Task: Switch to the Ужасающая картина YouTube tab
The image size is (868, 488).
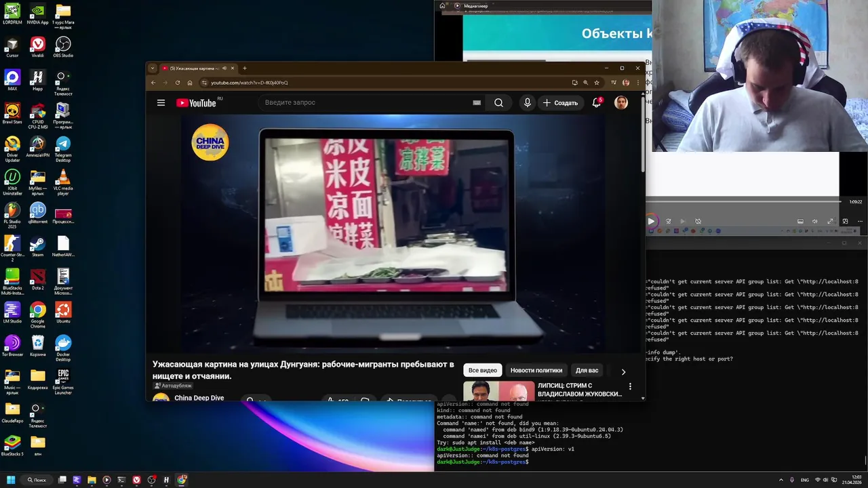Action: coord(195,68)
